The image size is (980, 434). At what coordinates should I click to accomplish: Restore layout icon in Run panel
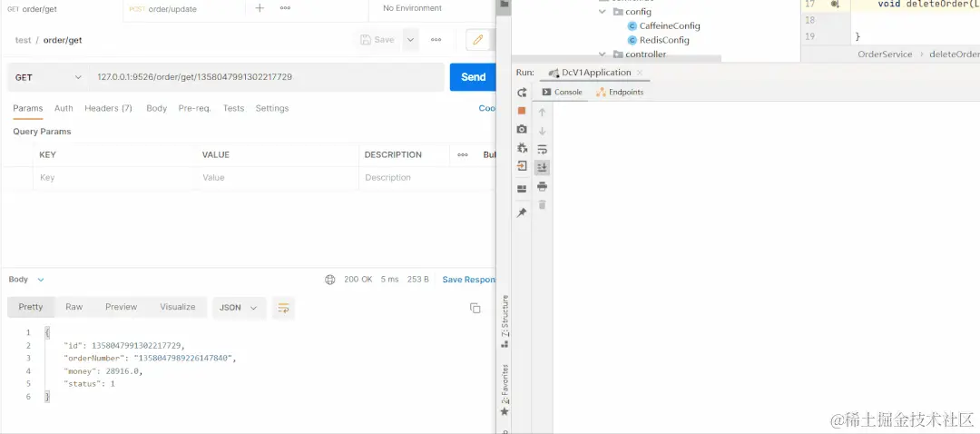(521, 189)
